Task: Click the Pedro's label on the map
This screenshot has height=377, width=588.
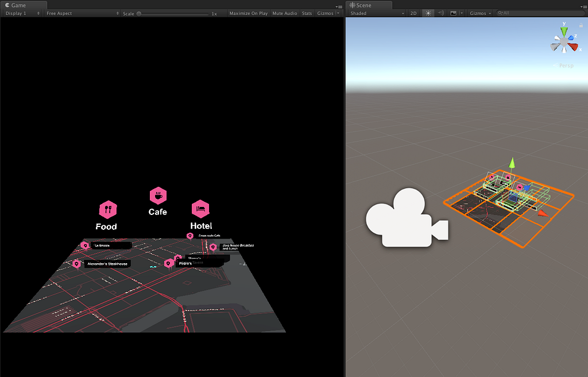Action: pos(185,264)
